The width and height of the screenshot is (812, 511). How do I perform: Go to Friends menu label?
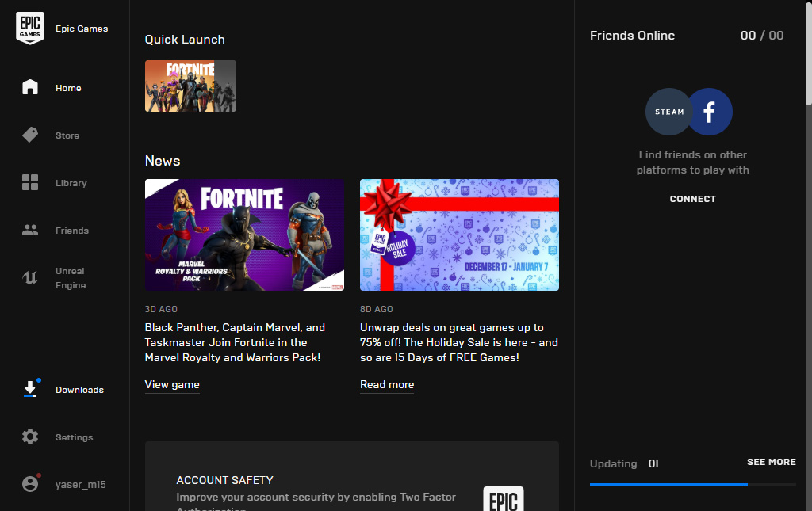pyautogui.click(x=72, y=231)
